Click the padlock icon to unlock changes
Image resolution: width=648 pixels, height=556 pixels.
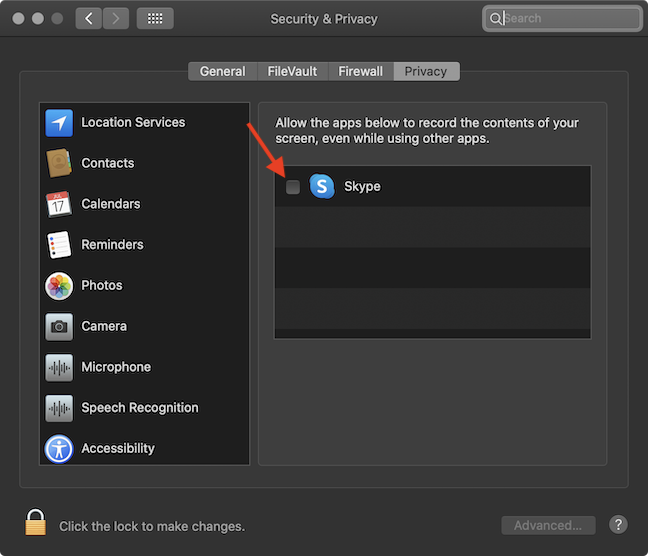[35, 522]
